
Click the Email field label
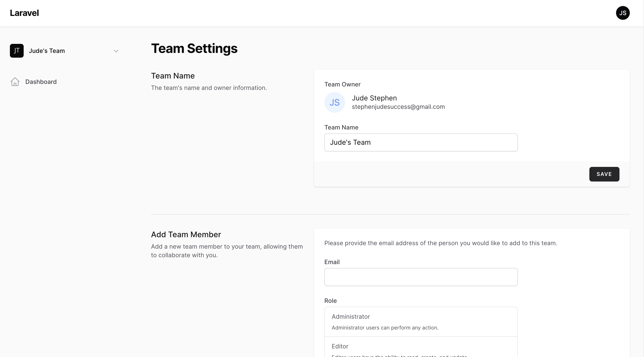pyautogui.click(x=332, y=262)
